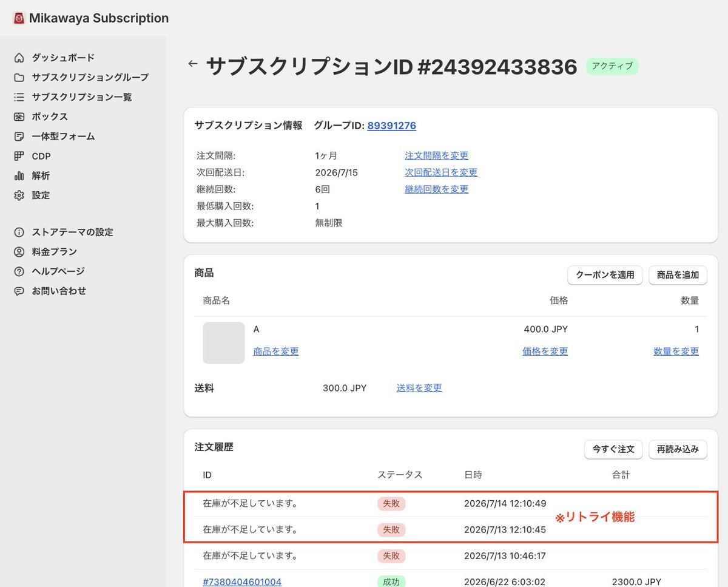
Task: Click the ストアテーマの設定 info icon
Action: 19,232
